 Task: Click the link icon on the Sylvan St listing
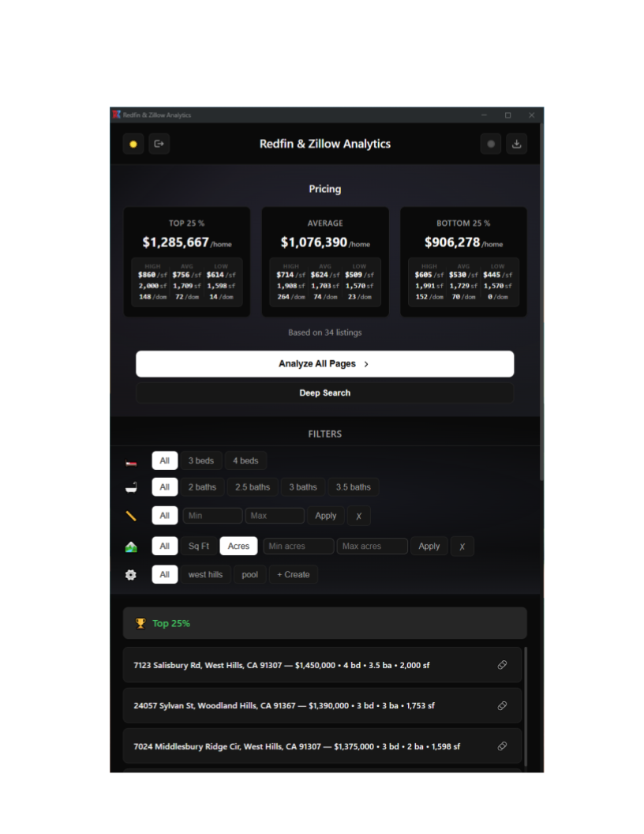click(x=503, y=705)
